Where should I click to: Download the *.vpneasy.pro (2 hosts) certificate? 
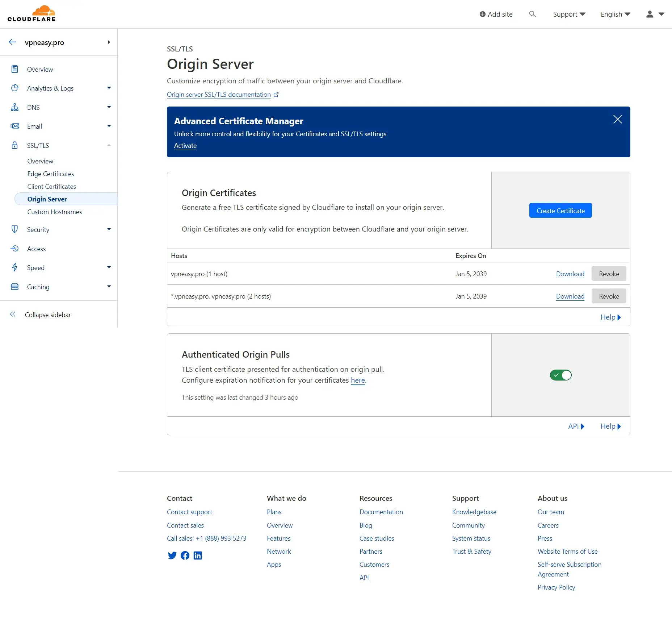[x=570, y=296]
